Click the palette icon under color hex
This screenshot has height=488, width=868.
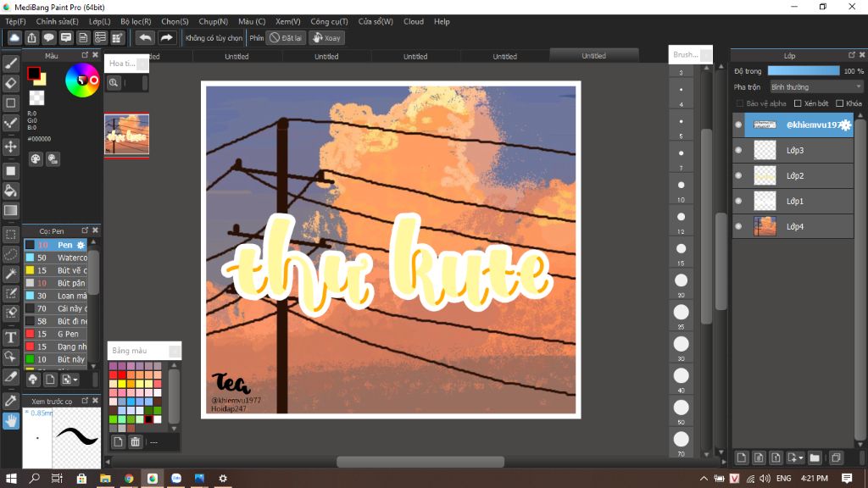(x=36, y=159)
